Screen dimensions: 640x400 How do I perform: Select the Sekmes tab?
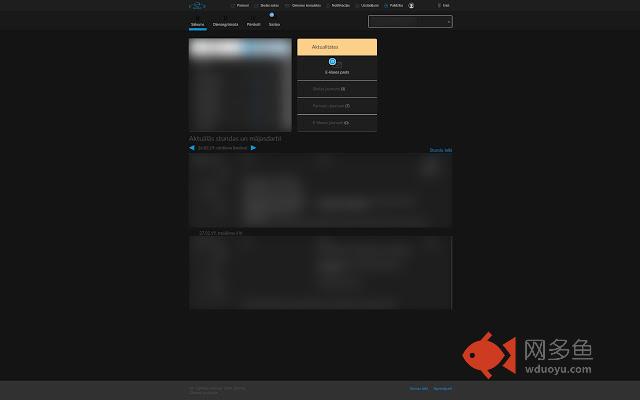273,24
